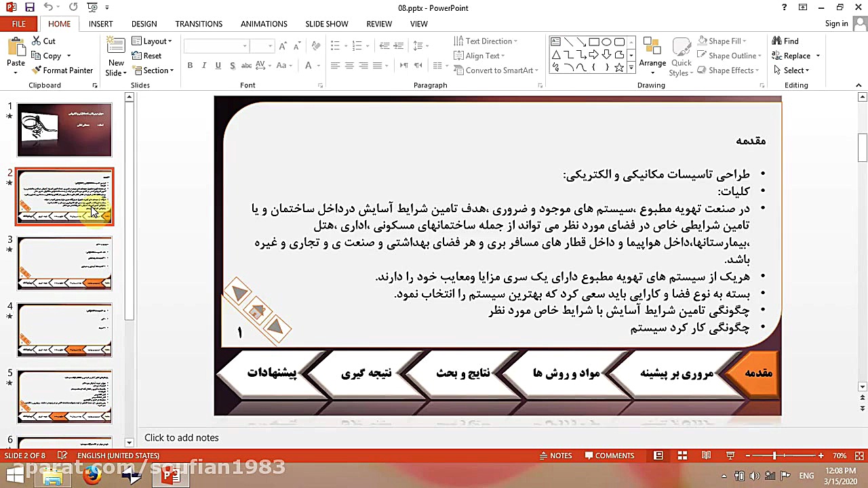Switch to Slide Sorter view
Image resolution: width=868 pixels, height=488 pixels.
(682, 455)
